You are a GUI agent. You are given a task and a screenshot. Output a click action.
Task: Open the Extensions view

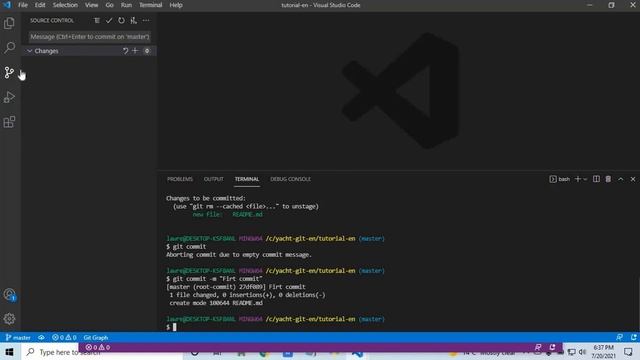click(9, 122)
